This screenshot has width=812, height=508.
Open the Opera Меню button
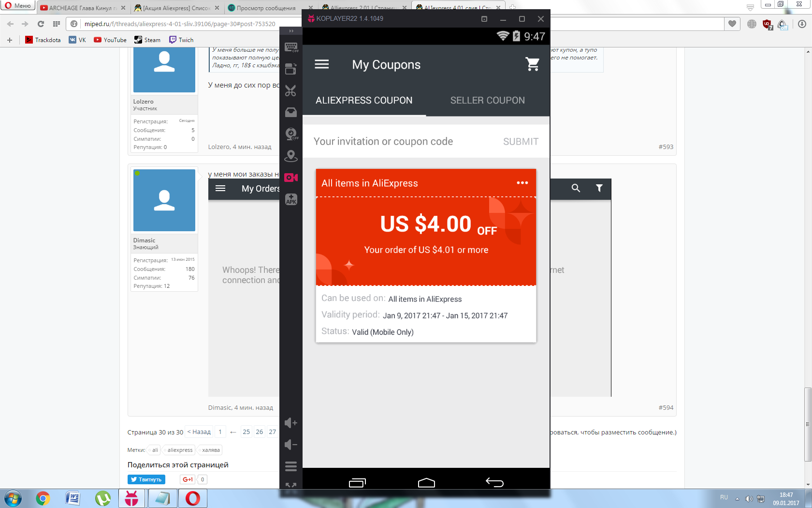click(x=18, y=6)
